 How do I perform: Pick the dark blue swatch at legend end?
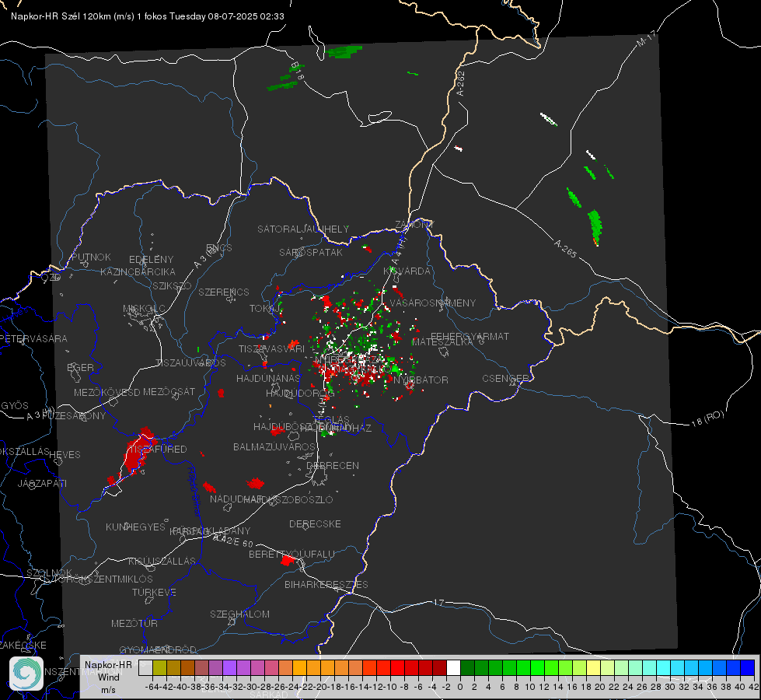[748, 668]
